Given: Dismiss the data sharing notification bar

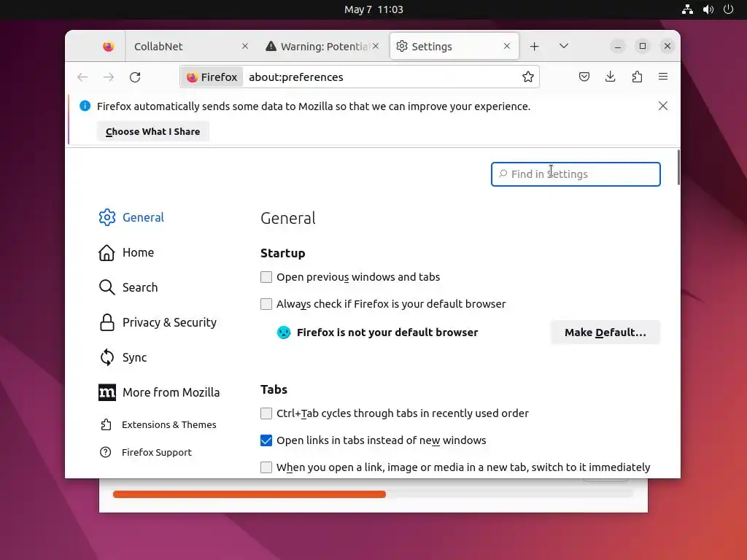Looking at the screenshot, I should click(x=662, y=106).
